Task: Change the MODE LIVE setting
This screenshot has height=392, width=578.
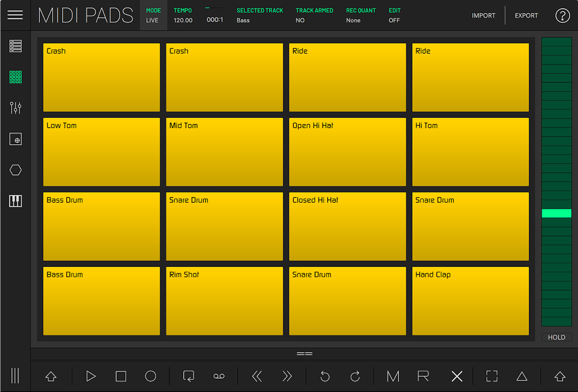Action: tap(153, 15)
